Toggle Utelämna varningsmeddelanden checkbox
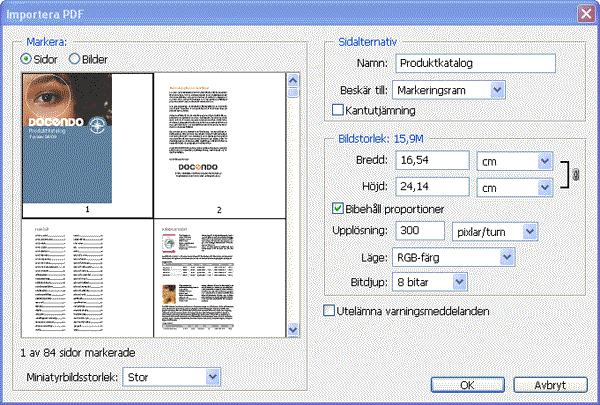The height and width of the screenshot is (405, 600). coord(330,311)
